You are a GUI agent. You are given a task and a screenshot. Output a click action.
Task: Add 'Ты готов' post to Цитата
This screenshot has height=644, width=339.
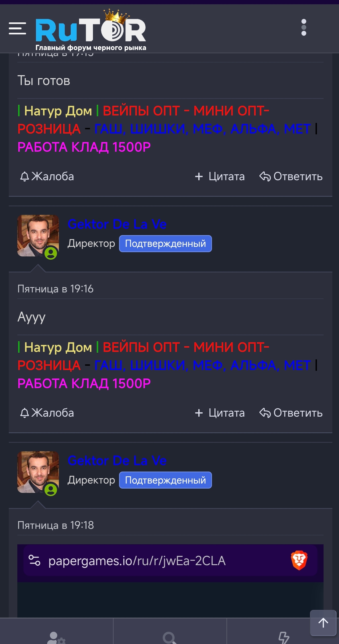point(220,176)
